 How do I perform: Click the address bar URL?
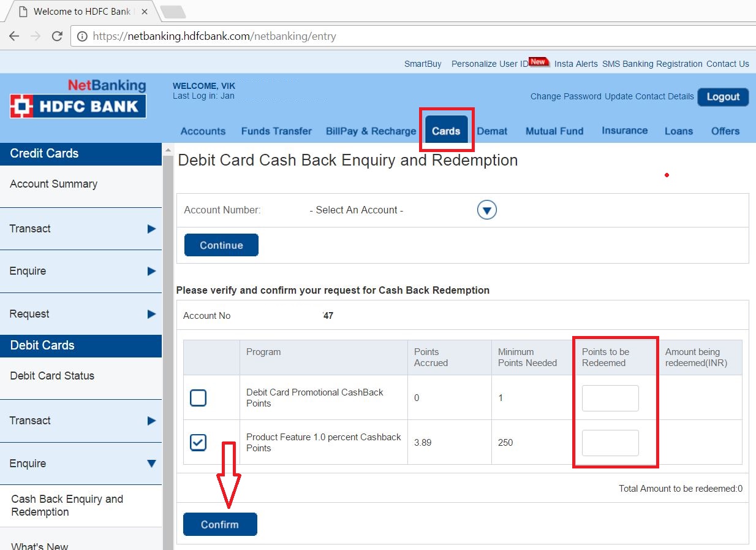point(214,36)
